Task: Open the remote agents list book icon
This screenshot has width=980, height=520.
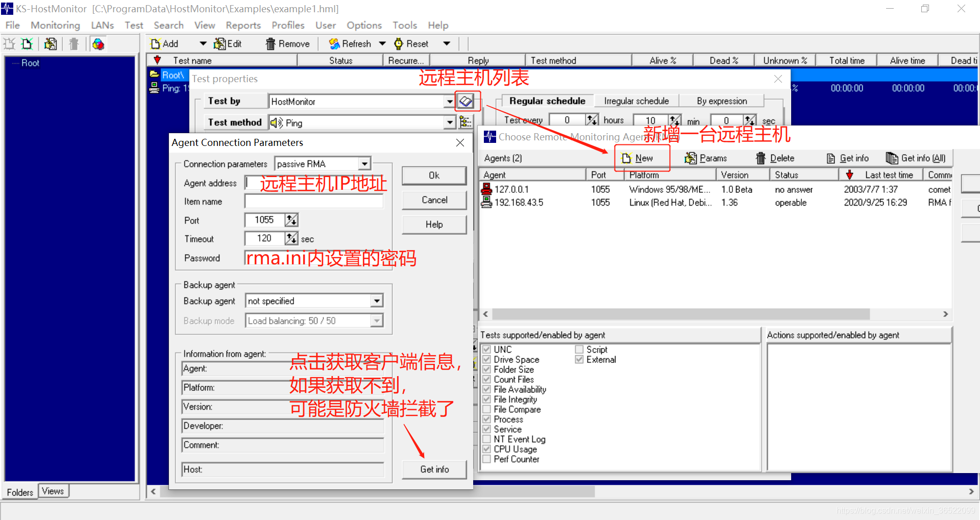Action: point(466,101)
